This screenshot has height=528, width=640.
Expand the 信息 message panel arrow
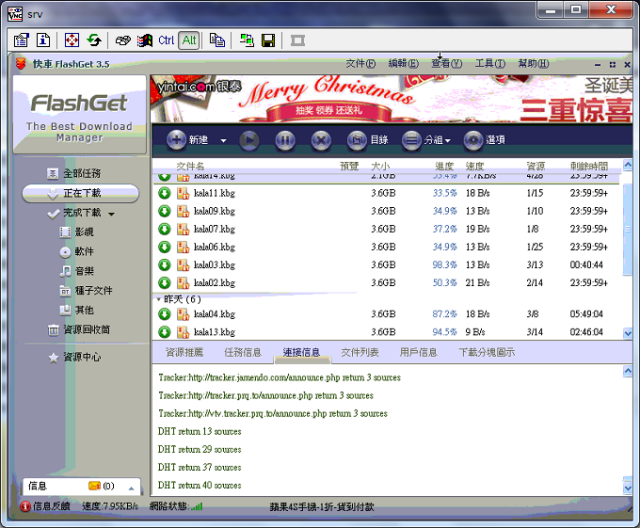131,488
